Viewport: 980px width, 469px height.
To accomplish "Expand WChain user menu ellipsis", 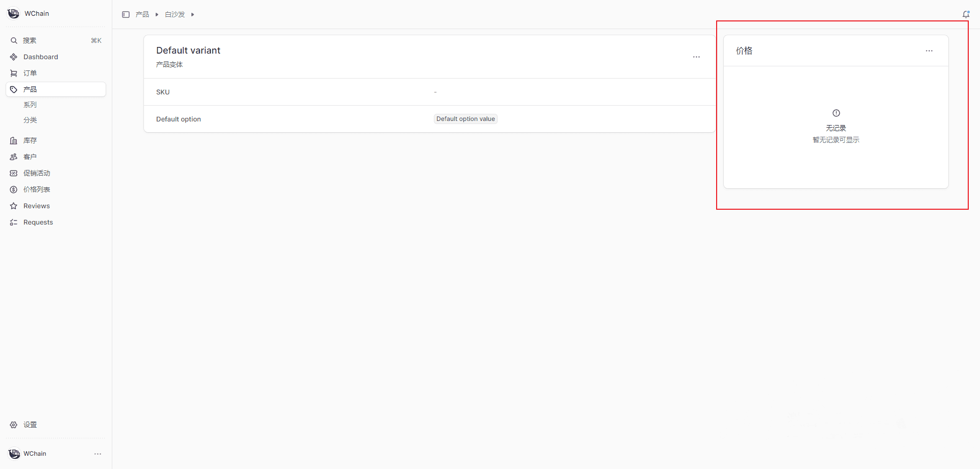I will pyautogui.click(x=97, y=454).
